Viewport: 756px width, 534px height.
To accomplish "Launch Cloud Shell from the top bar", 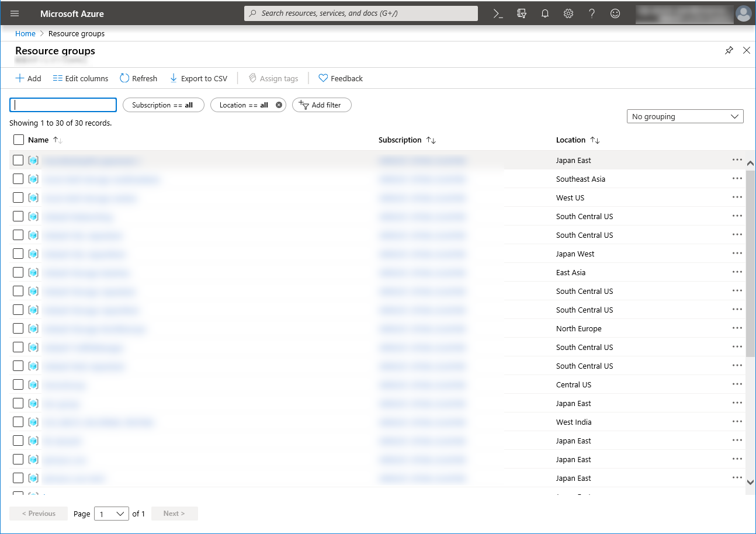I will [498, 13].
